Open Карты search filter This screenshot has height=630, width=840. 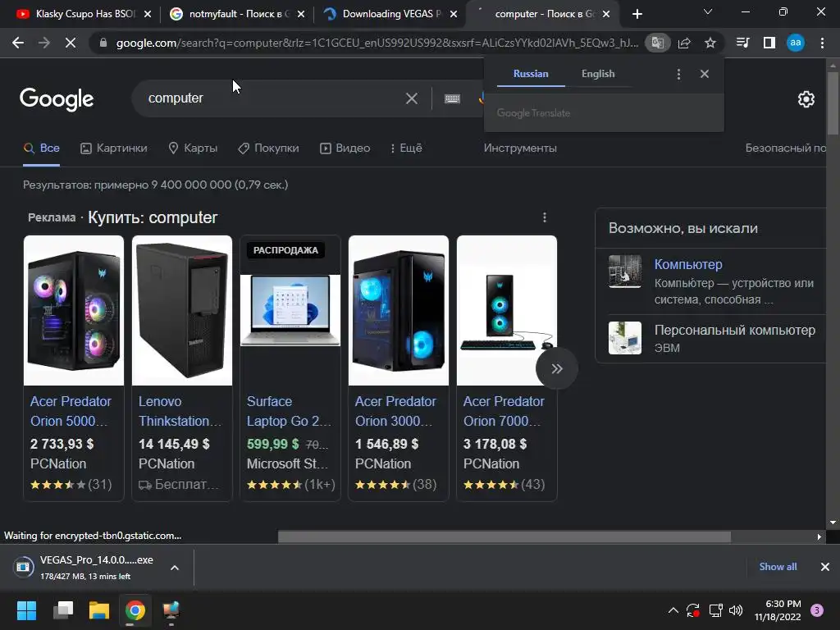tap(193, 148)
